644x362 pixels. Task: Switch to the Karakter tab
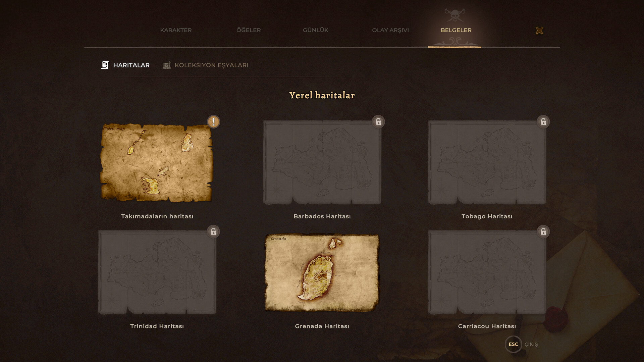(x=176, y=30)
